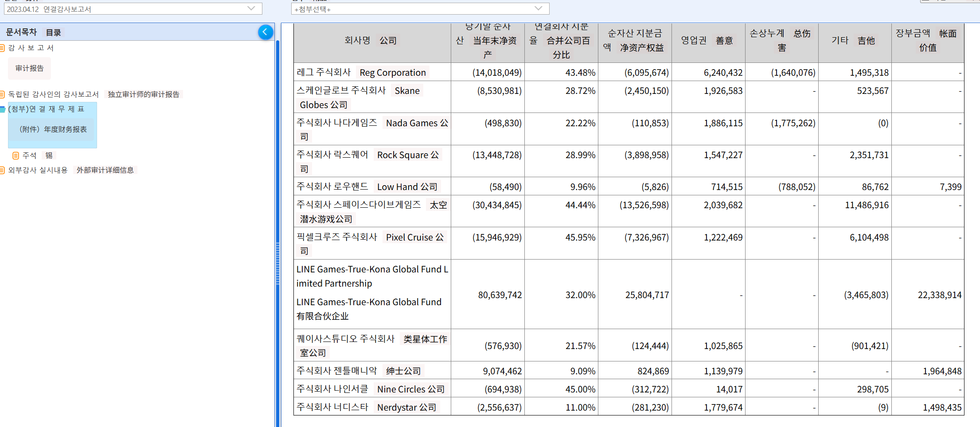Screen dimensions: 980x427
Task: Select 주식회사 락스퀘어 company cell
Action: point(372,162)
